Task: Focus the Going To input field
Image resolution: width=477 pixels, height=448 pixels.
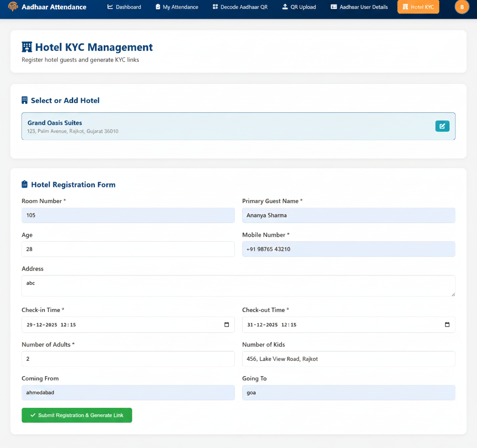Action: (348, 392)
